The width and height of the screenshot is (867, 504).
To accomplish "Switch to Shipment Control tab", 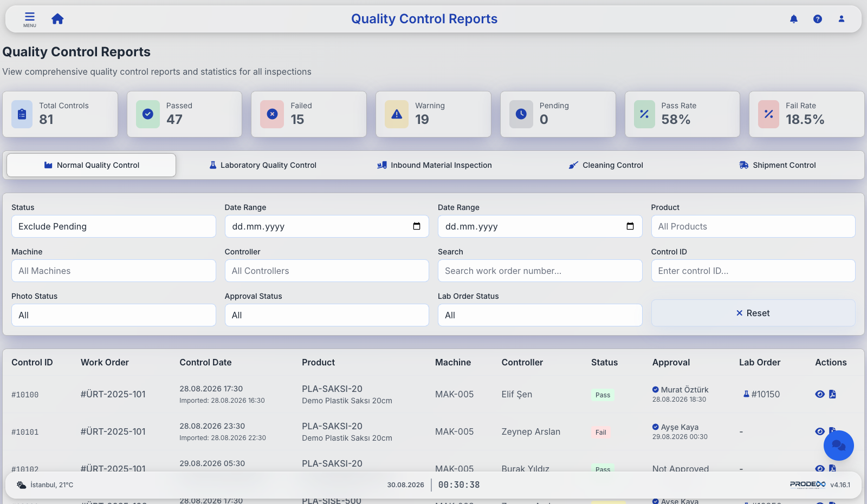I will coord(778,165).
